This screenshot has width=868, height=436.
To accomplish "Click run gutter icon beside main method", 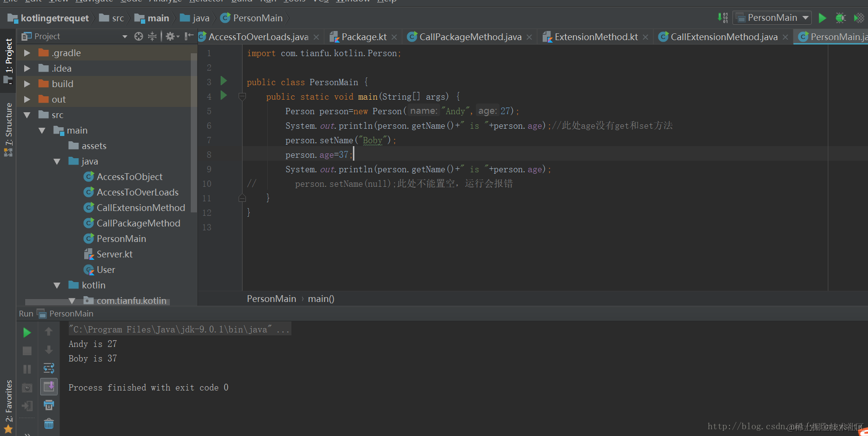I will coord(224,95).
